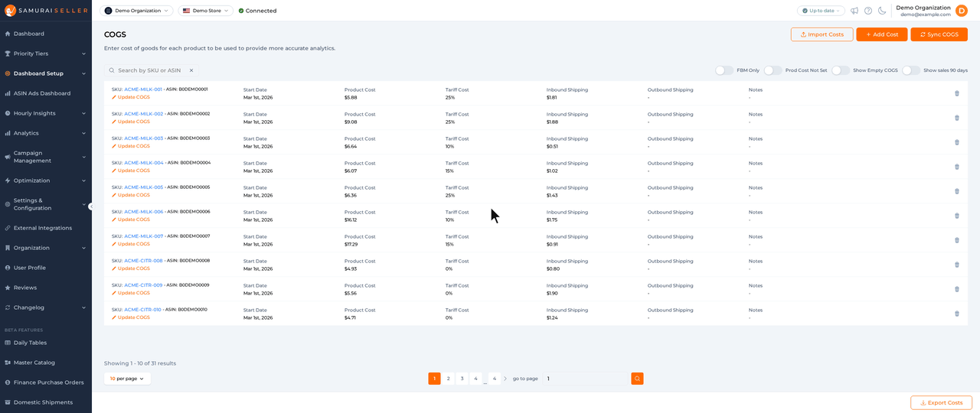This screenshot has height=413, width=980.
Task: Delete the ACME-MILK-002 cost row
Action: coord(956,118)
